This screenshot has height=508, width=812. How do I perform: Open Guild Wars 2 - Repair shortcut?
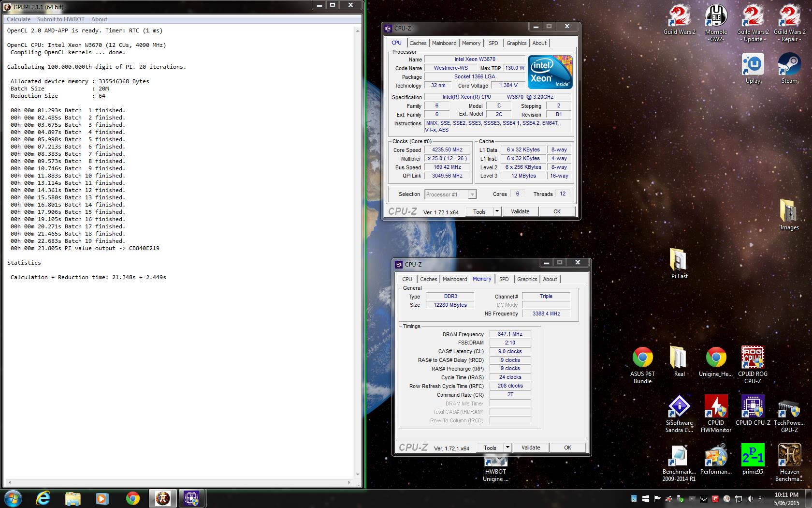click(789, 23)
